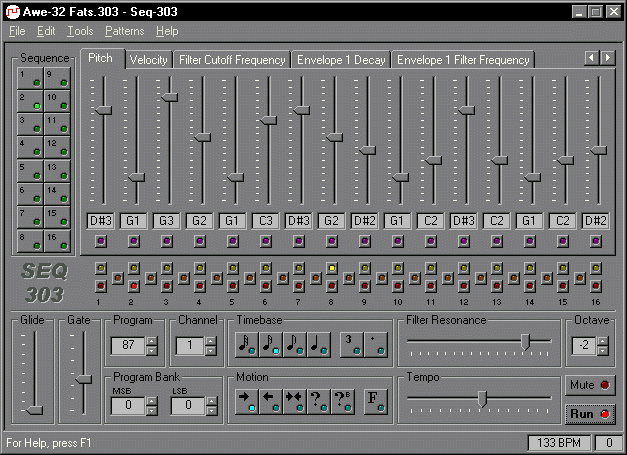Select the ping-pong double-arrow motion button

295,401
